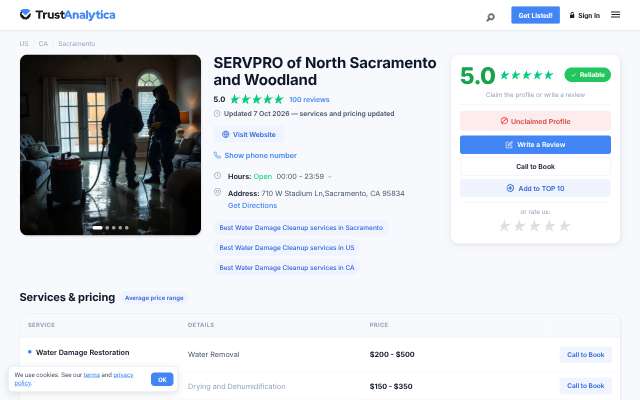Open Average price range link
Image resolution: width=640 pixels, height=400 pixels.
[154, 298]
